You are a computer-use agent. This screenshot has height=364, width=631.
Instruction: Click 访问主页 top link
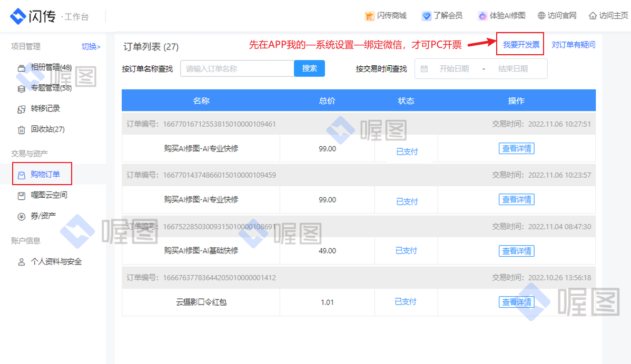click(613, 16)
